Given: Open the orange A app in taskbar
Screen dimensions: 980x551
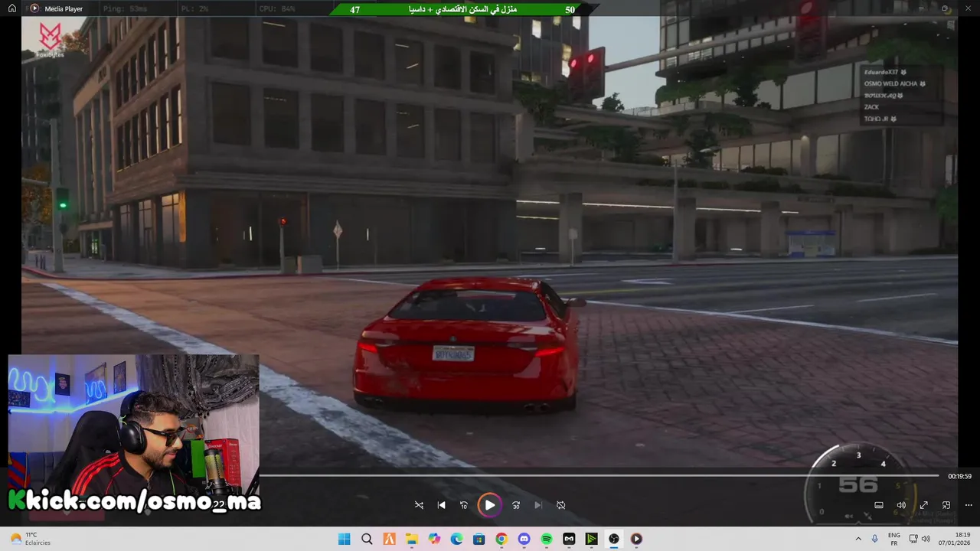Looking at the screenshot, I should pyautogui.click(x=389, y=539).
